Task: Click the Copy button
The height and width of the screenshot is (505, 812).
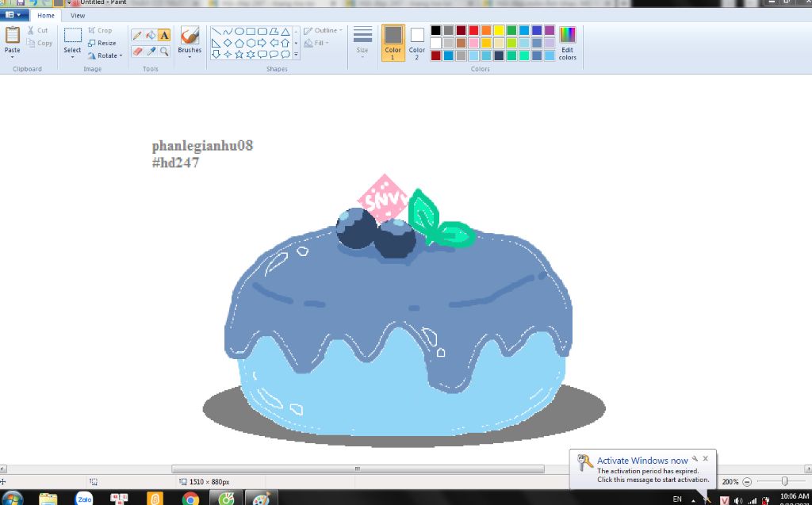Action: tap(40, 43)
